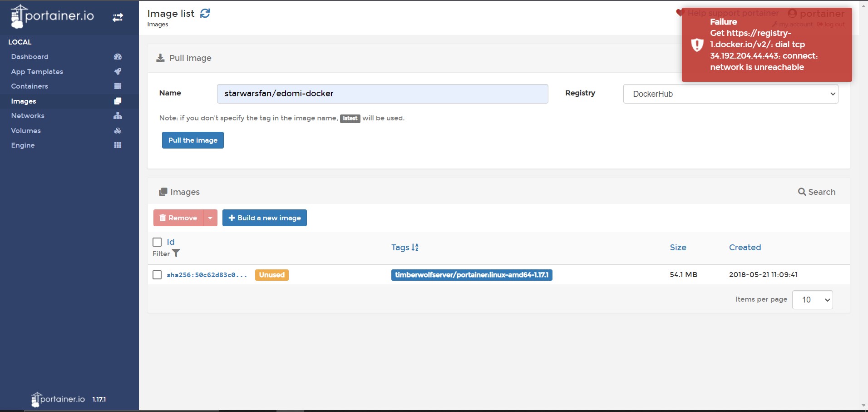
Task: Click the portainer.io logo in sidebar header
Action: point(52,16)
